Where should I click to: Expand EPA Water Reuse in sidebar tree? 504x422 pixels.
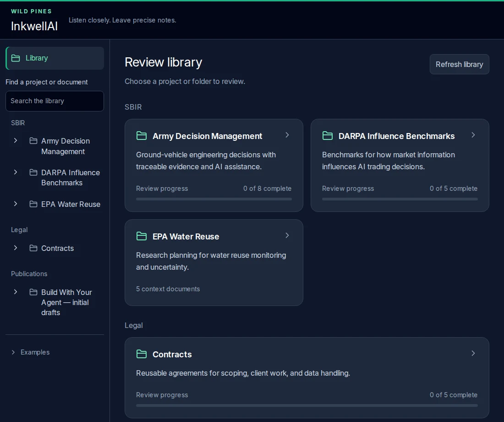[x=16, y=204]
